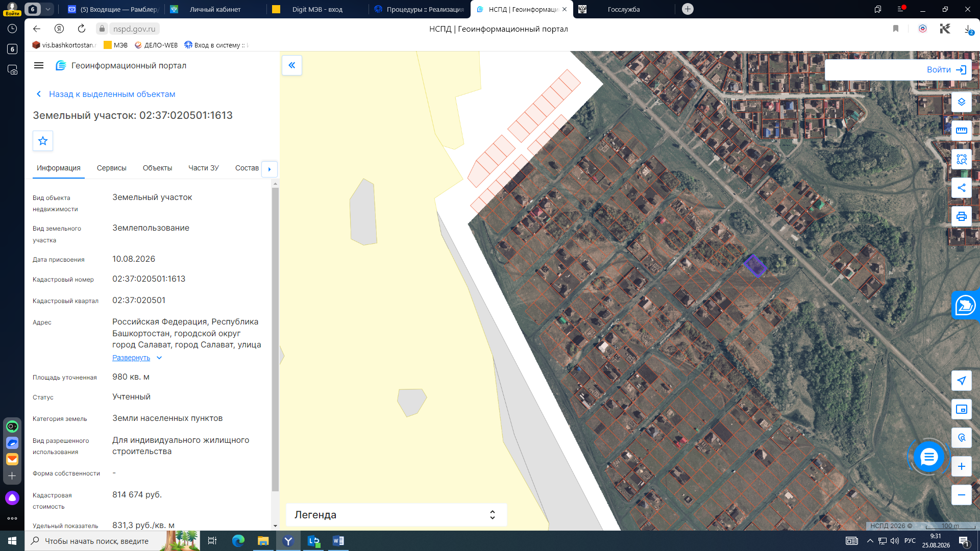Image resolution: width=980 pixels, height=551 pixels.
Task: Collapse the left info panel
Action: (292, 65)
